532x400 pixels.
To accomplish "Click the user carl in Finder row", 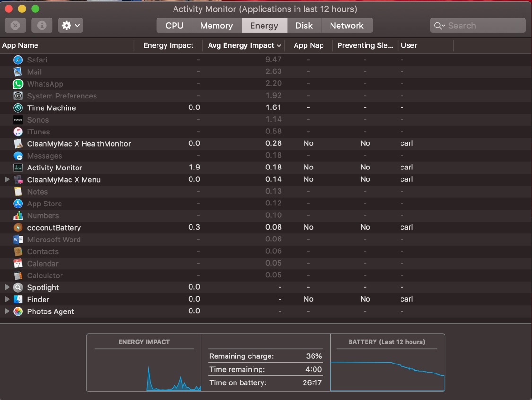I will pos(407,299).
